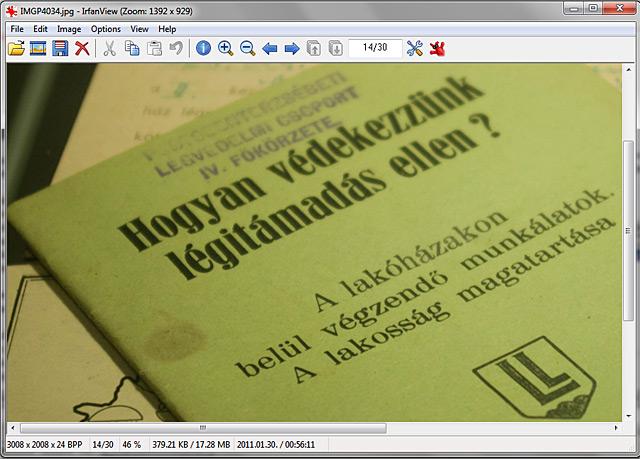Click status bar 14/30 entry

[103, 444]
